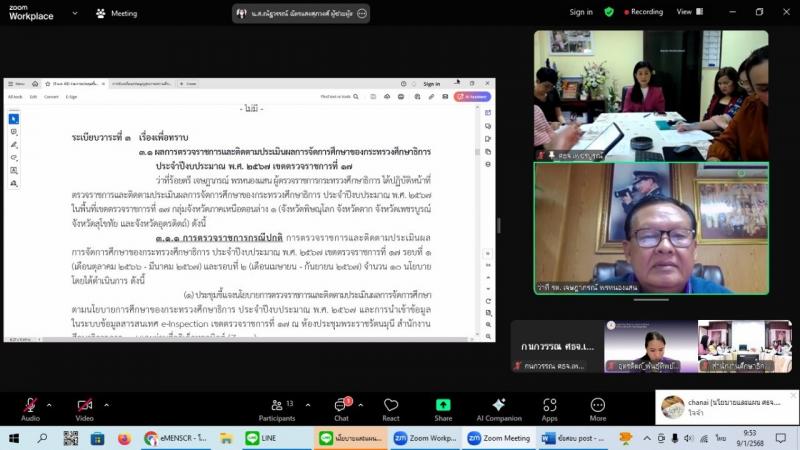The image size is (800, 450).
Task: Click Sign in at top of Zoom
Action: click(x=581, y=12)
